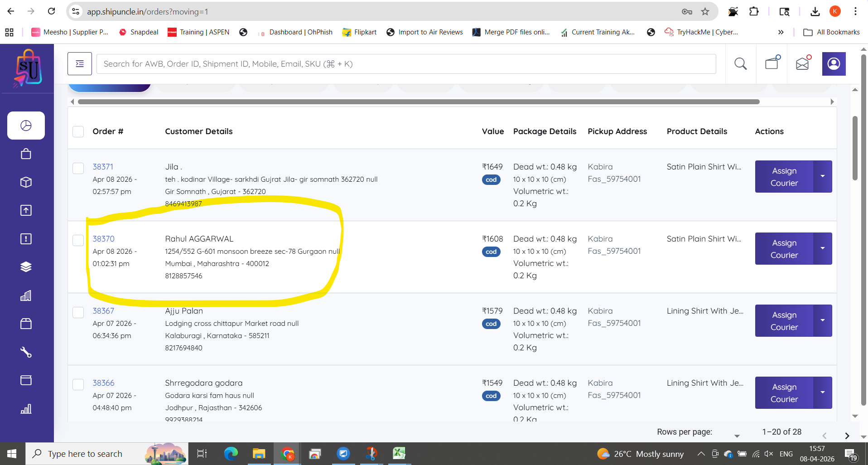
Task: Show hidden system tray icons
Action: (x=701, y=454)
